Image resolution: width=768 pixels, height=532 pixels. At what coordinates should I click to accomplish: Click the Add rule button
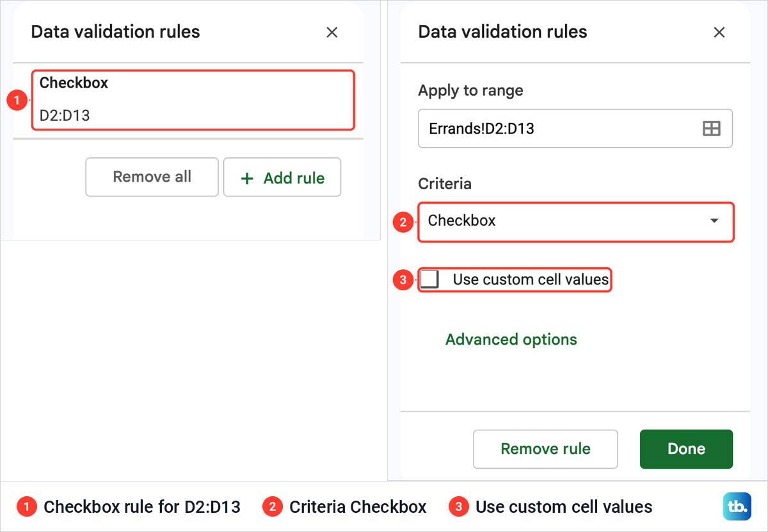(x=282, y=177)
